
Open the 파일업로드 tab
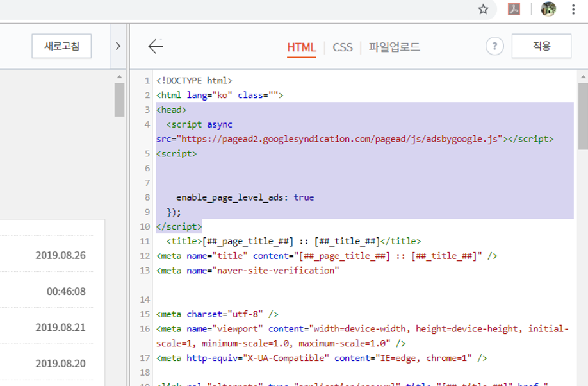click(394, 47)
